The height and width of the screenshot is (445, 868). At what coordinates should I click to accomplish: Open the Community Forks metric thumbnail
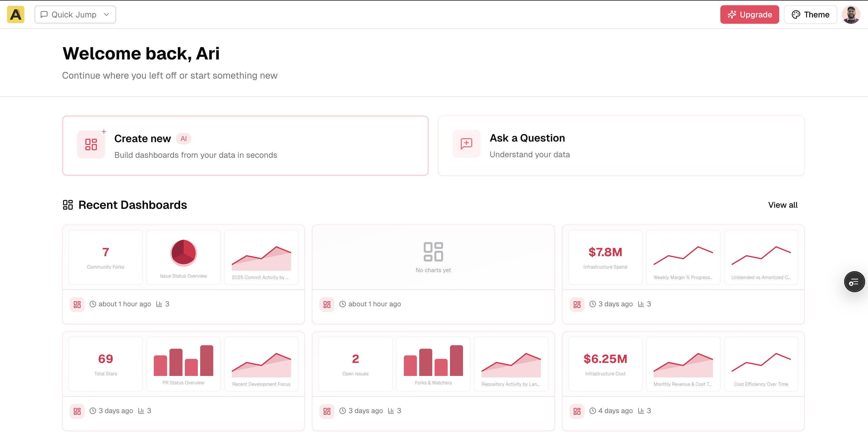(106, 257)
